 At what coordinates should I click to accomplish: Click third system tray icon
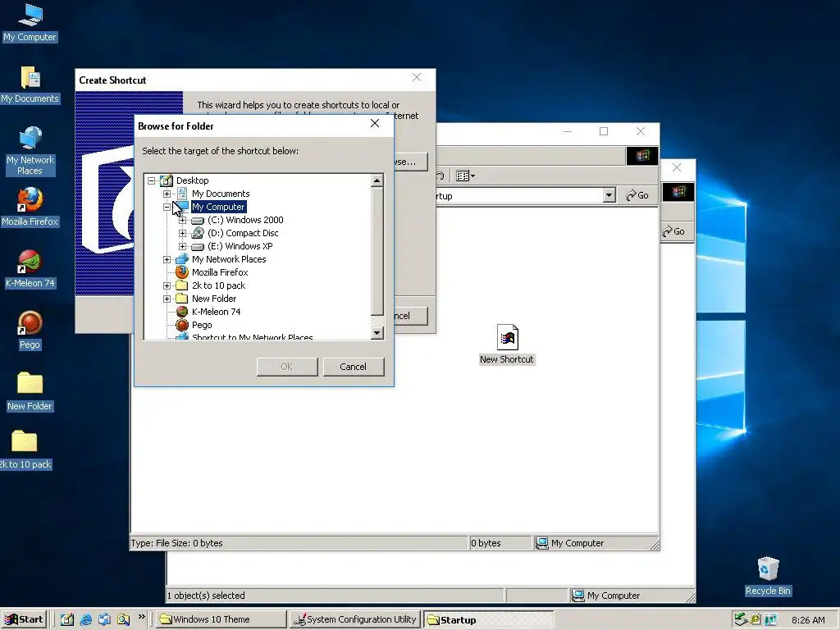coord(771,619)
